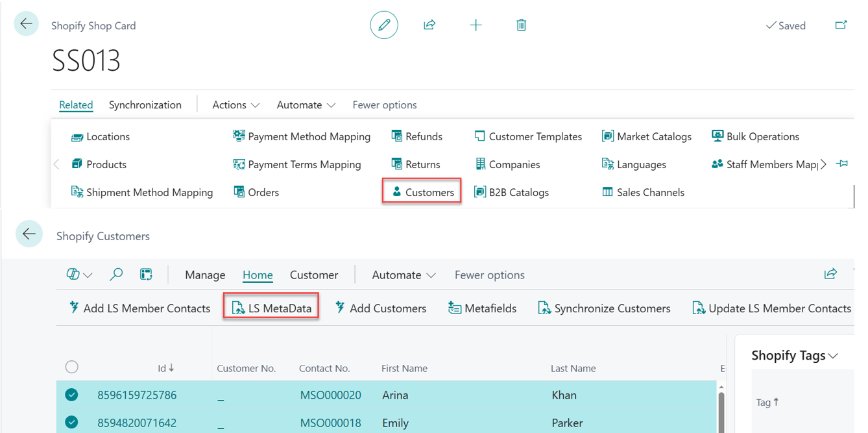Click the pencil edit icon

384,25
